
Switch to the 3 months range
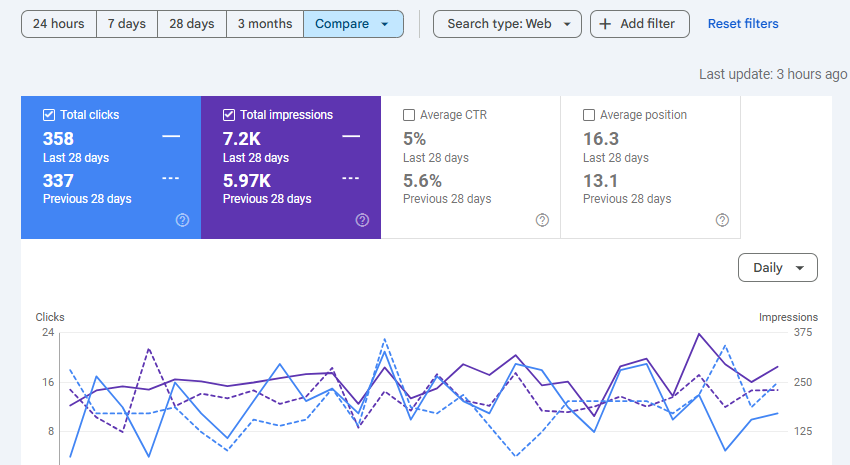(265, 24)
